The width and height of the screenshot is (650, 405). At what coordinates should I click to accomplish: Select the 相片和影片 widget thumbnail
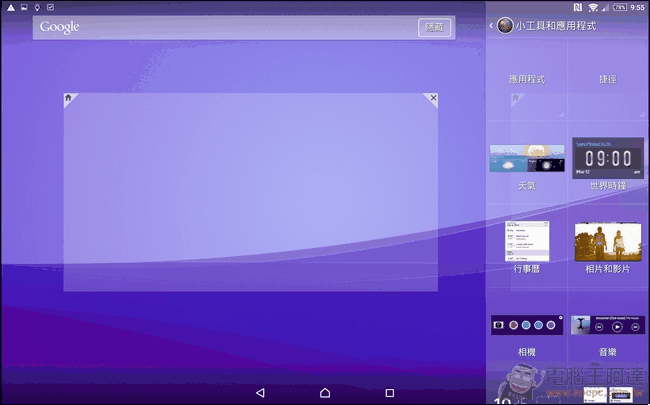tap(608, 242)
